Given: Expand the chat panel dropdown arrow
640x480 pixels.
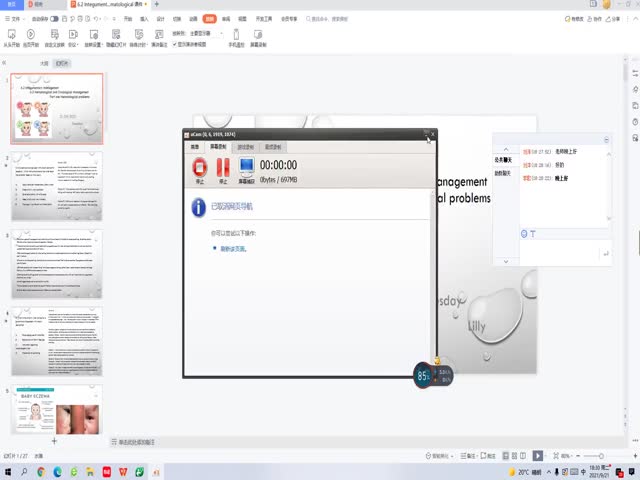Looking at the screenshot, I should 605,139.
